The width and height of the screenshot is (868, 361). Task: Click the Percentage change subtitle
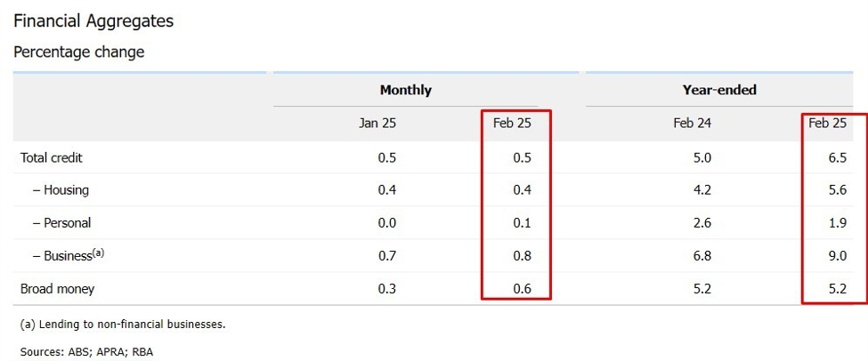click(x=78, y=52)
